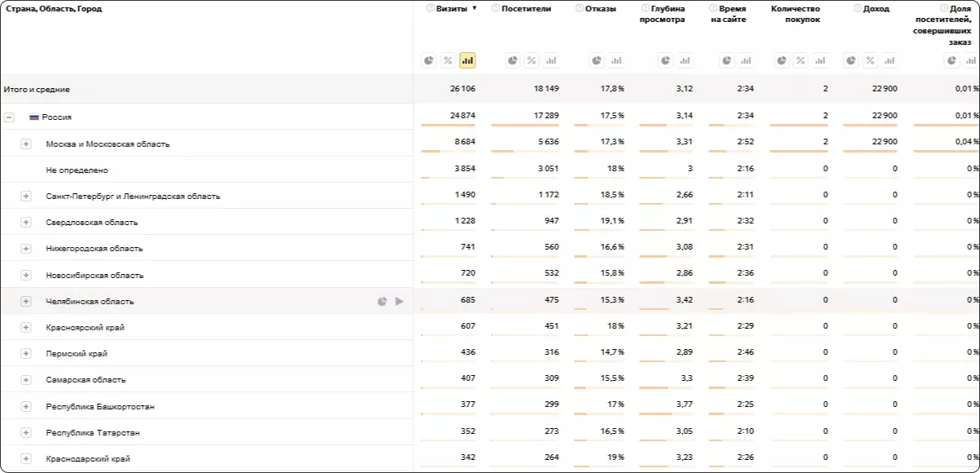Image resolution: width=980 pixels, height=473 pixels.
Task: Disable the active bar chart toggle under Визиты
Action: (467, 60)
